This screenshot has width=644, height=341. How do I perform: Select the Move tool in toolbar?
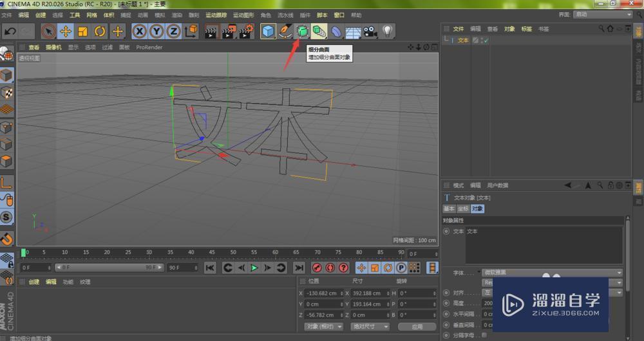(x=66, y=31)
